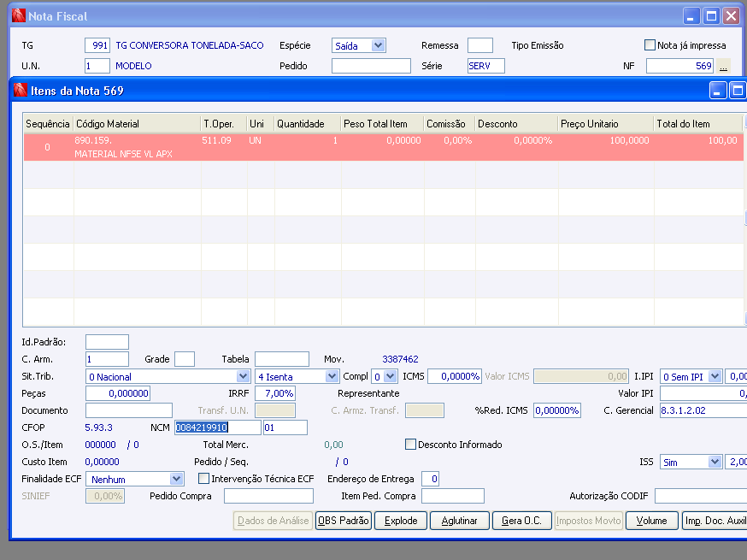Click the ellipsis button beside NF field
The width and height of the screenshot is (747, 560).
(724, 66)
